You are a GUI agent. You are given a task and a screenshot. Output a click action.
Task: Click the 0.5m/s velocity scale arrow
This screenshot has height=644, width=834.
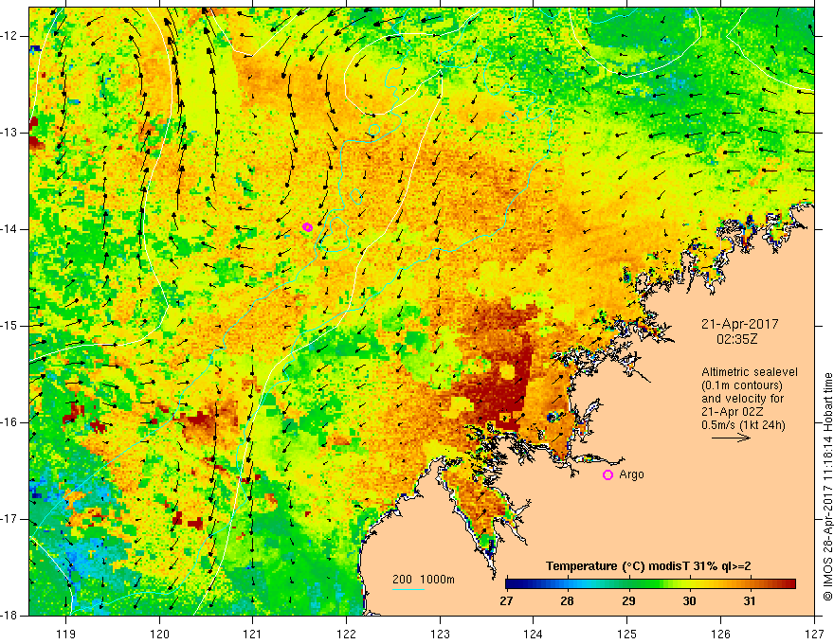[731, 438]
